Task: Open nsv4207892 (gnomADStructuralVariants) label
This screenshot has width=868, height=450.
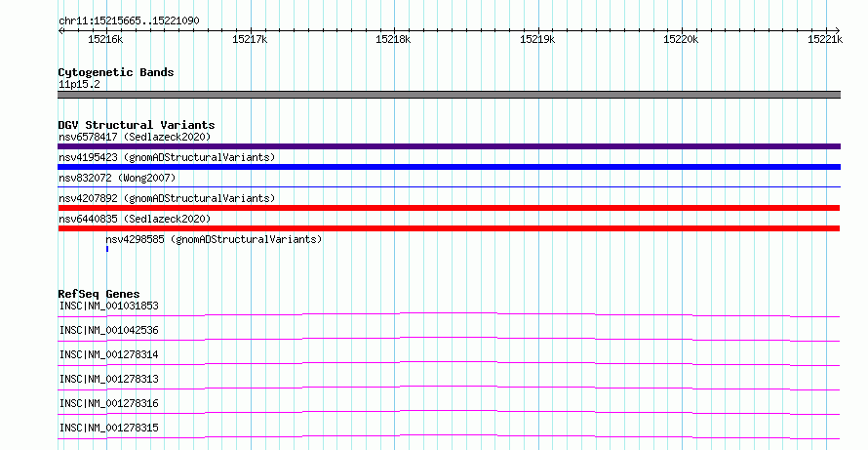Action: coord(167,198)
